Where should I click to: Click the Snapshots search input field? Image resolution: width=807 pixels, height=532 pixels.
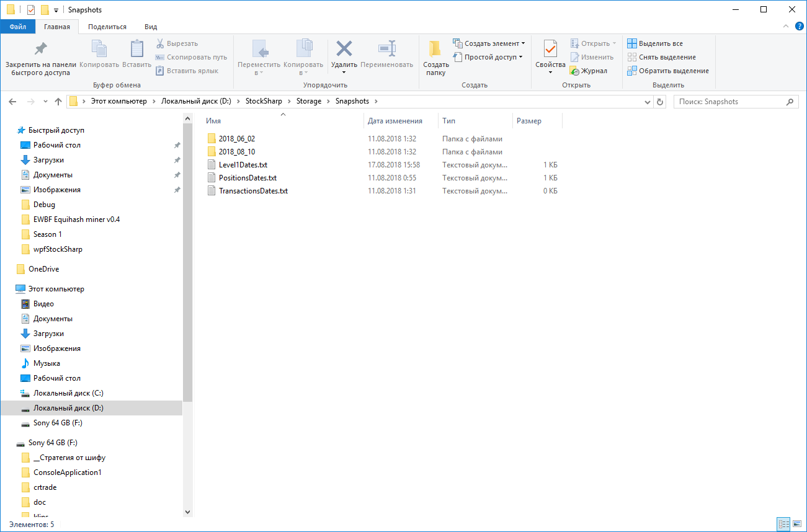click(x=729, y=102)
